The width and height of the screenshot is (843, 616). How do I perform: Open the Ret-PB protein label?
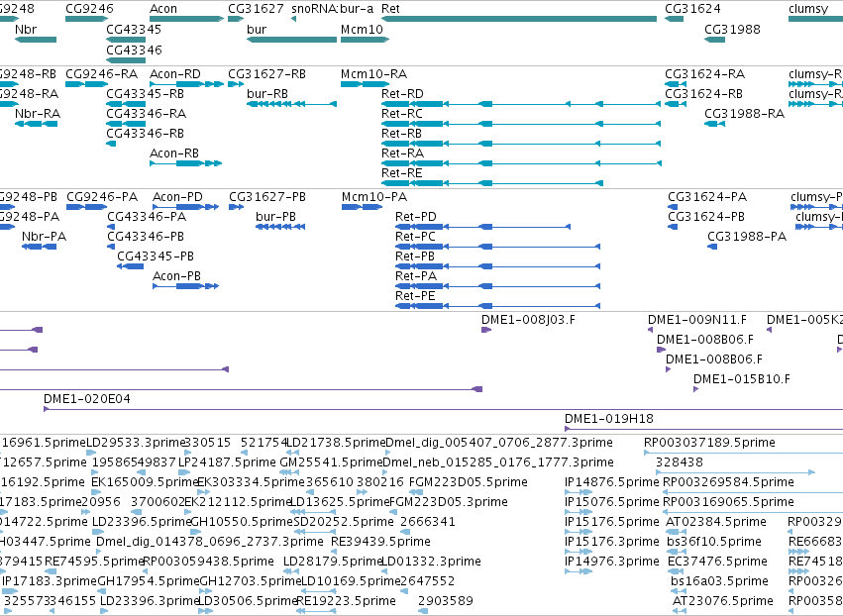tap(414, 257)
